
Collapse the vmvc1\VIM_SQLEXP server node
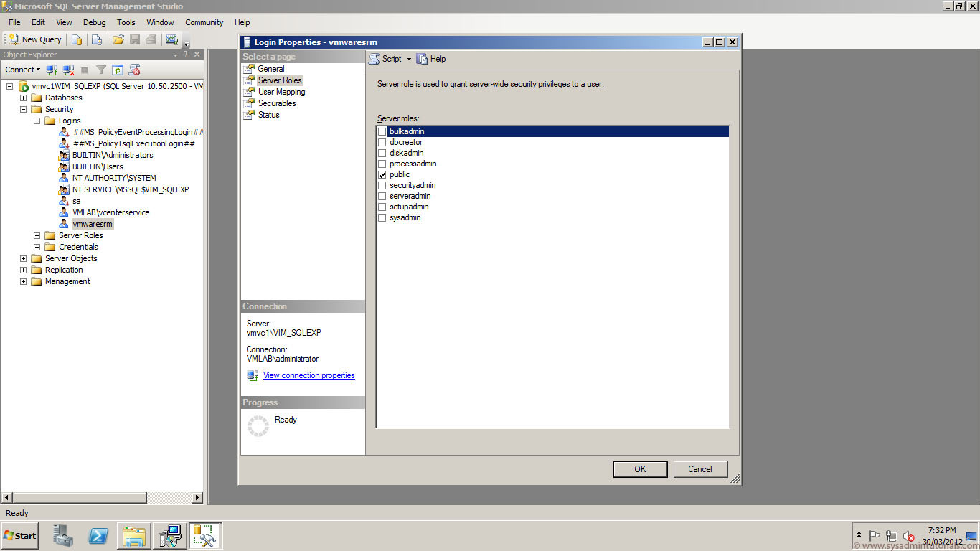point(10,86)
